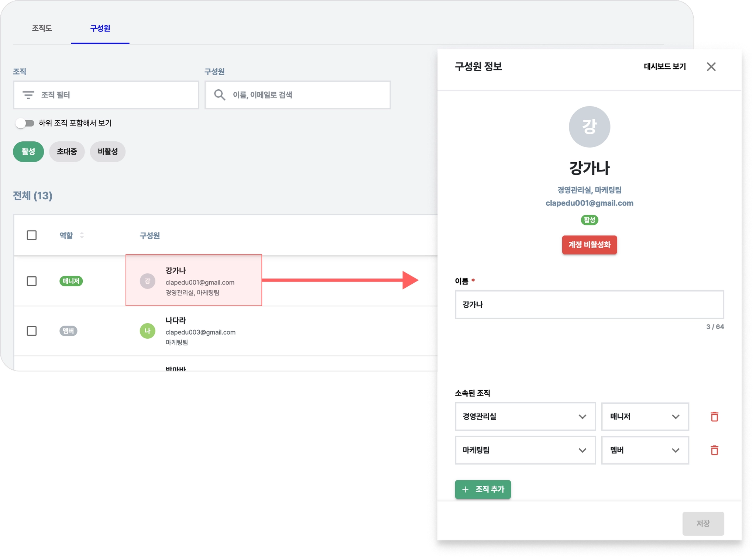The image size is (756, 559).
Task: Delete the 마케팅팀 organization row
Action: [714, 450]
